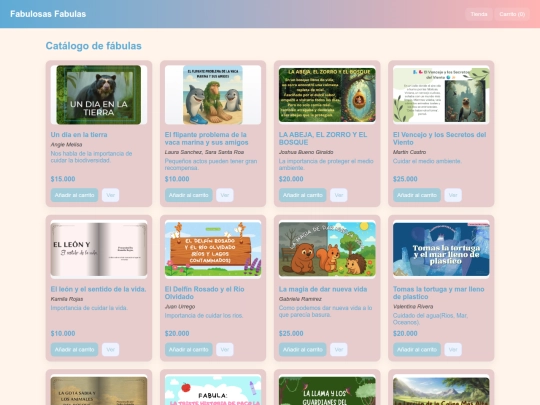The image size is (540, 405).
Task: Click title 'El Vencejo y los Secretos del Viento'
Action: [x=439, y=138]
